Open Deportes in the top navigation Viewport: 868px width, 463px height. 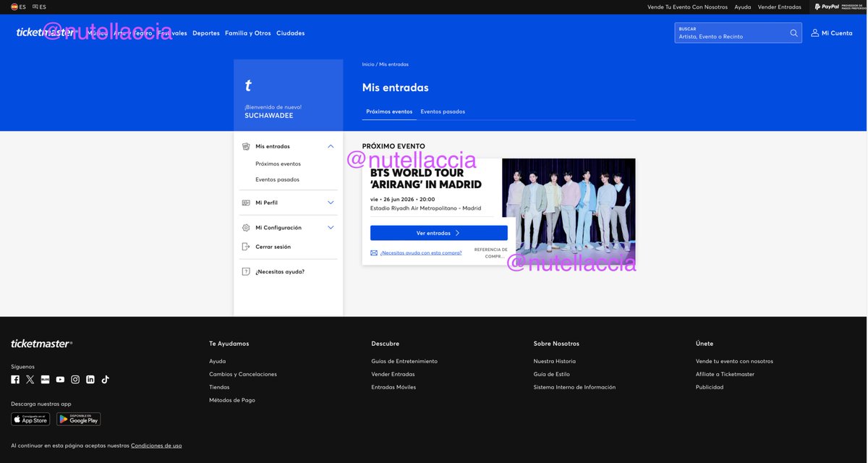tap(206, 33)
